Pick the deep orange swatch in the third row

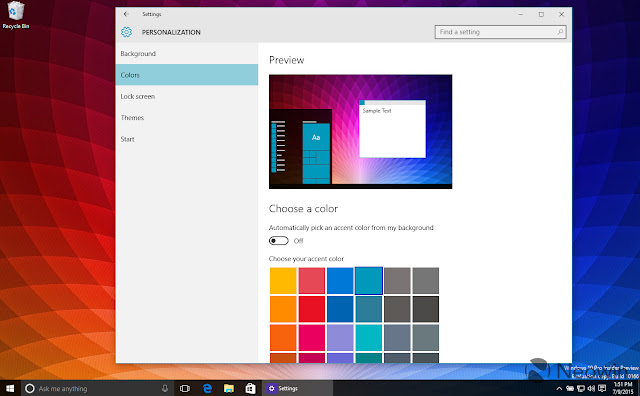(x=283, y=338)
